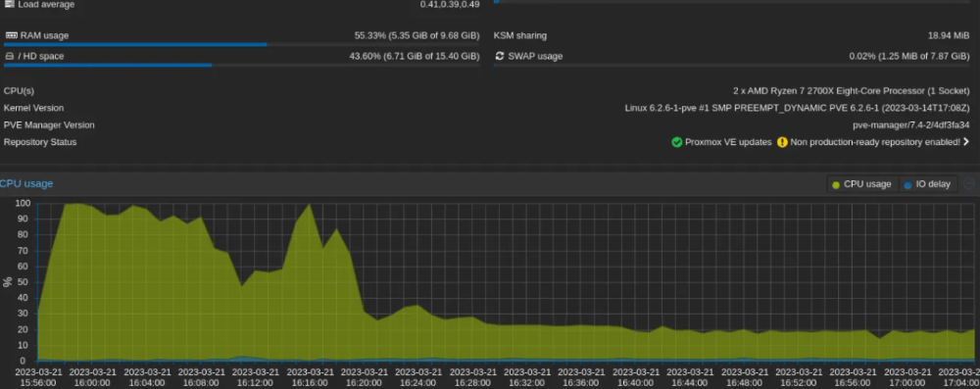Select pve-manager/7.4-2/4df3fa34 version value
980x389 pixels.
coord(911,125)
